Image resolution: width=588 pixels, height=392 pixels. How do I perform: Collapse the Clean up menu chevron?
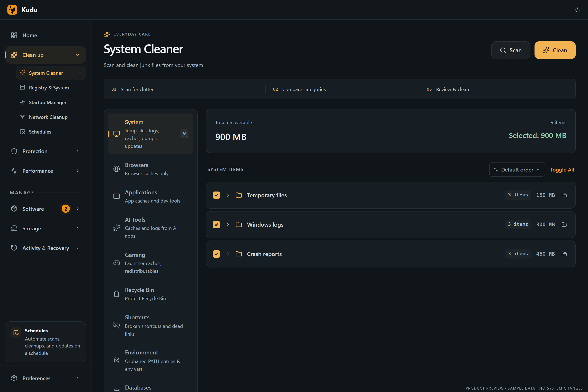(78, 55)
